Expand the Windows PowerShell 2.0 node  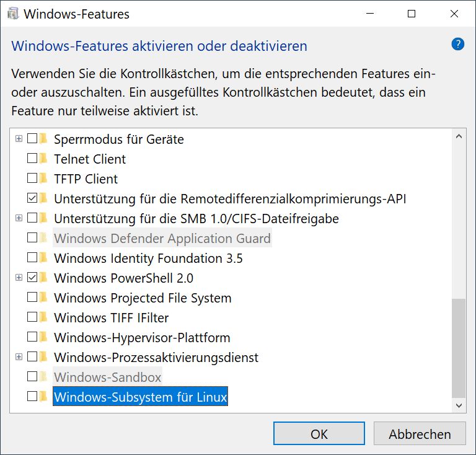[x=19, y=278]
